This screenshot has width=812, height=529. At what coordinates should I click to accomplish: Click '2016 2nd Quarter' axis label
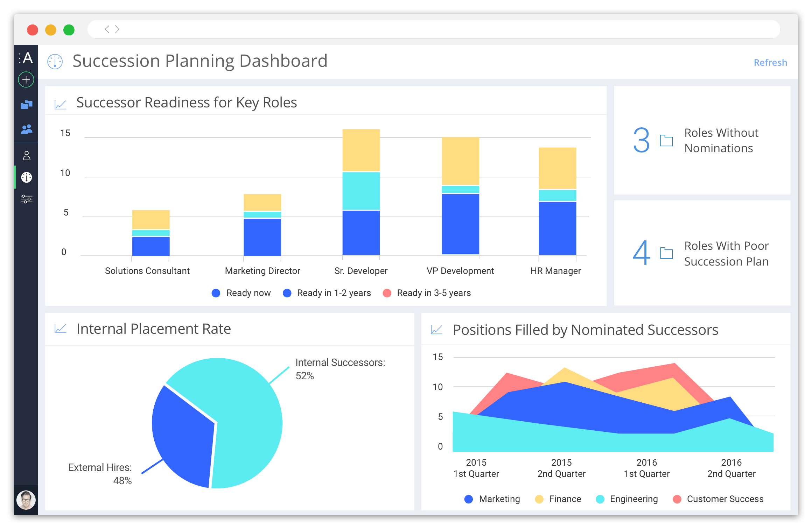[731, 468]
